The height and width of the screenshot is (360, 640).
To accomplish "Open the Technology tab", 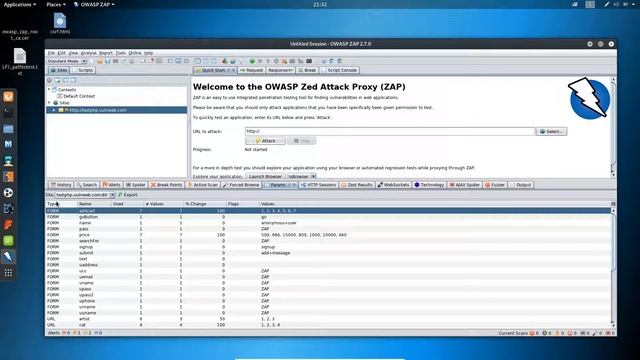I will pos(429,185).
